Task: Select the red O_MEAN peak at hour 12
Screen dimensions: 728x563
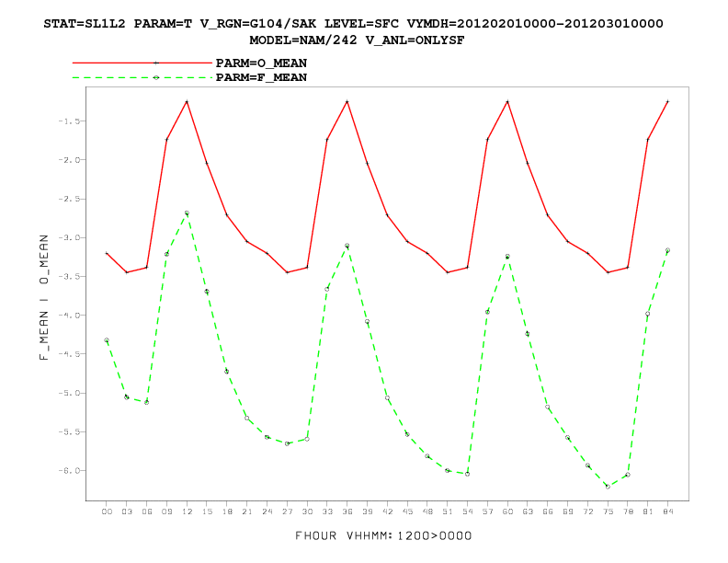Action: (x=188, y=101)
